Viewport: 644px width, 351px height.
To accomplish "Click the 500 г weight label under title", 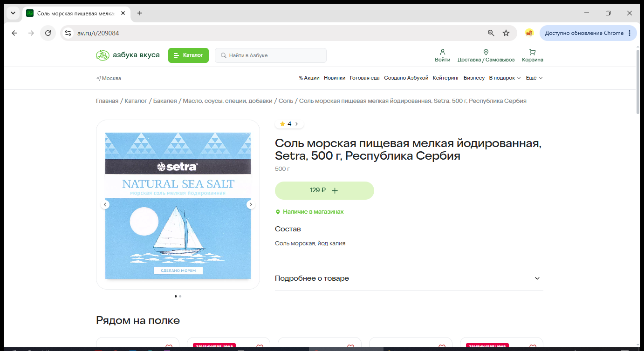I will (282, 169).
